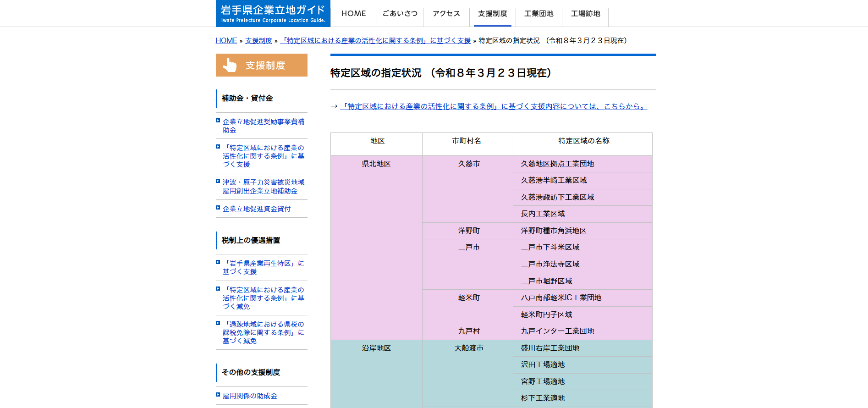Open link to 支援内容については、こちらから

pos(494,106)
